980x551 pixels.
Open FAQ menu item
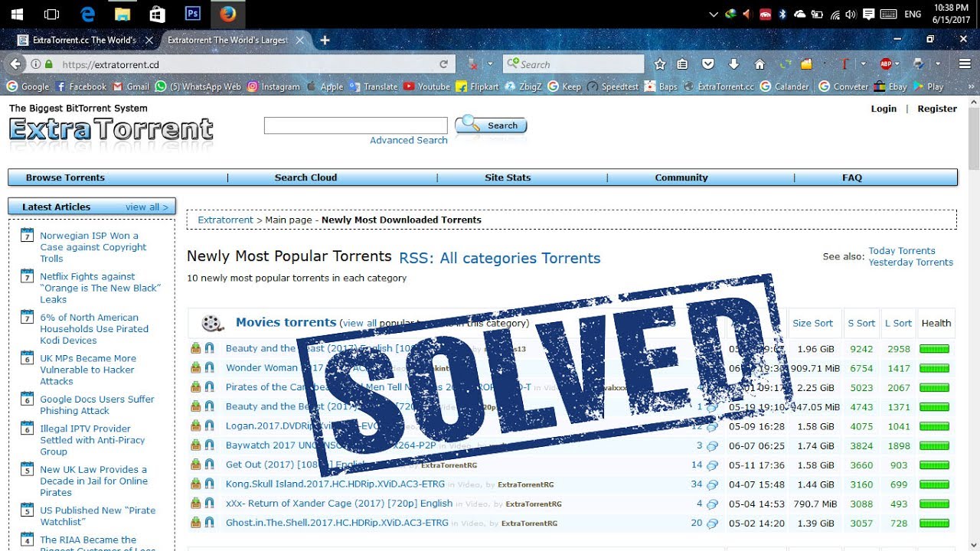(x=852, y=178)
